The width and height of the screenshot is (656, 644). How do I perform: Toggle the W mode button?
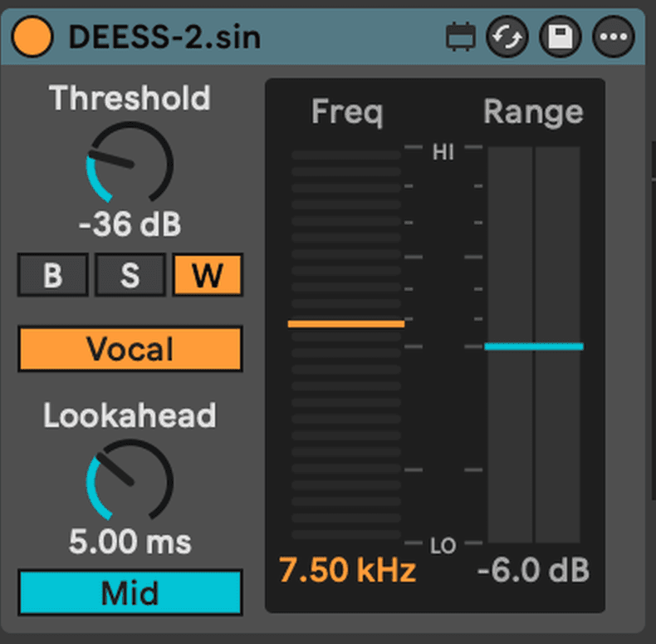coord(208,275)
